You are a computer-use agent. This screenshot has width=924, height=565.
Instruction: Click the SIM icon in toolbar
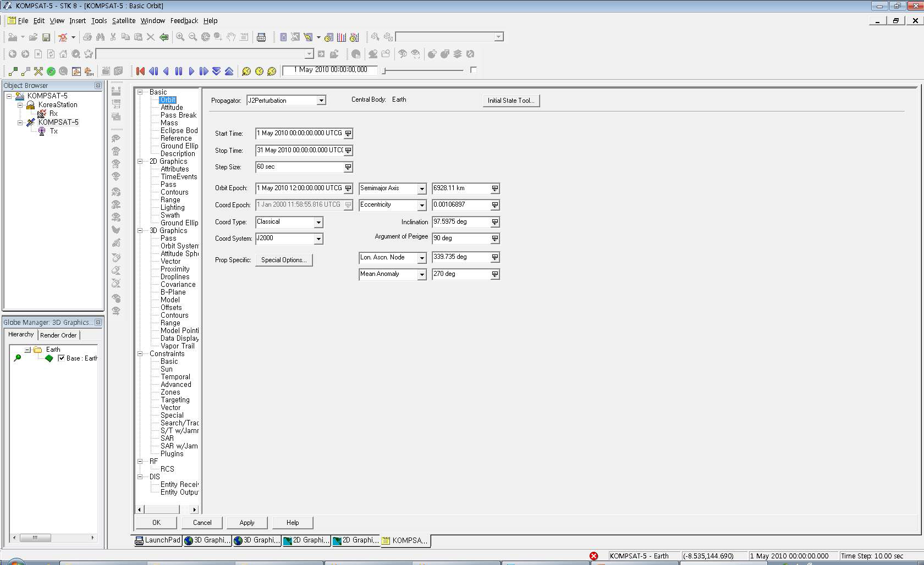(x=89, y=71)
